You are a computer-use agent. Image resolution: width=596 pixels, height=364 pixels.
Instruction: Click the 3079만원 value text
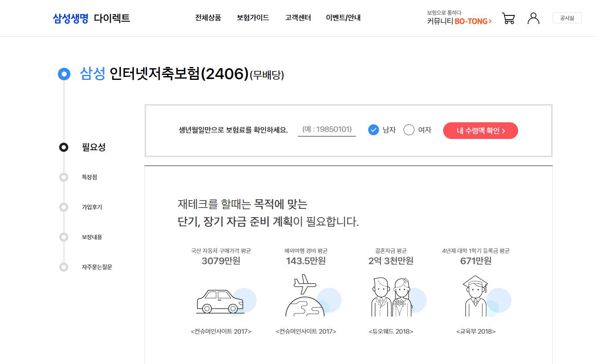[x=221, y=261]
